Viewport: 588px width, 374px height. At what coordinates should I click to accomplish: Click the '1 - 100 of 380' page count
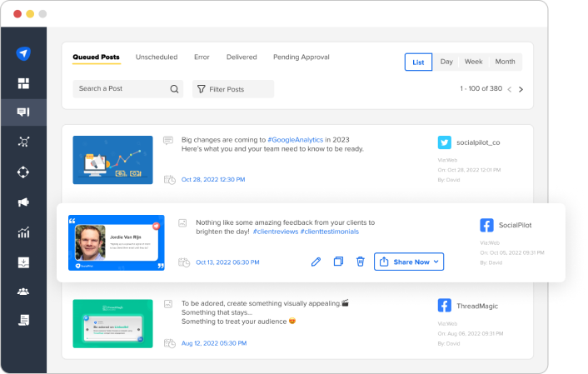pos(481,88)
